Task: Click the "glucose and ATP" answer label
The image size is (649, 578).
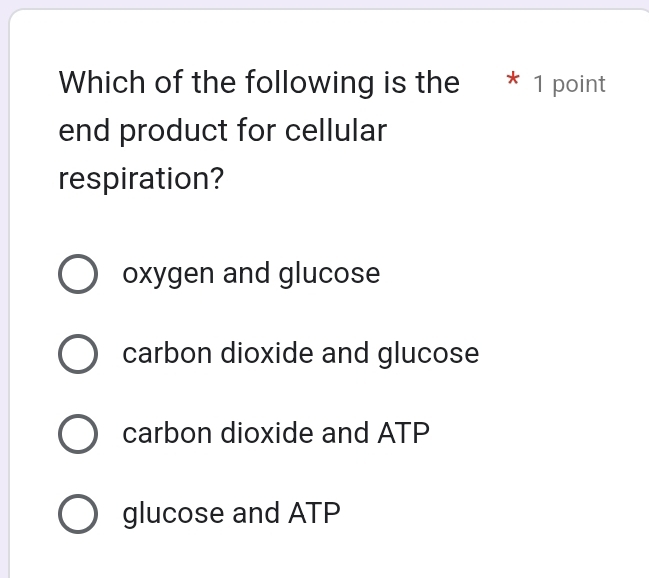Action: [231, 514]
